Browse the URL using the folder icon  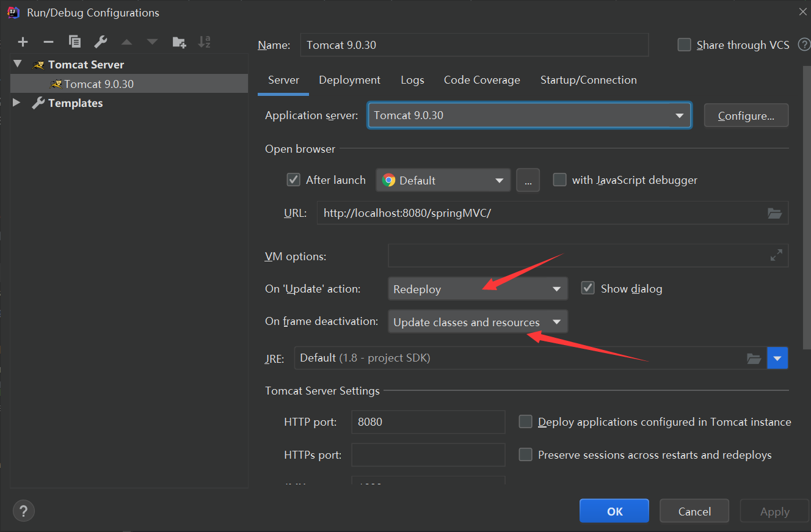[x=774, y=213]
